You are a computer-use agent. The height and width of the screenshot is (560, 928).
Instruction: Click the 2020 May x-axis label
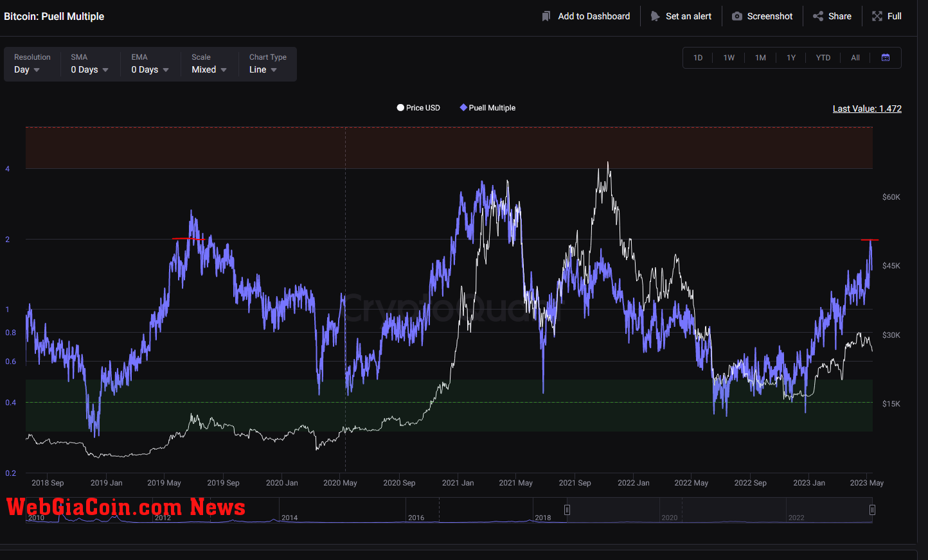[x=340, y=483]
